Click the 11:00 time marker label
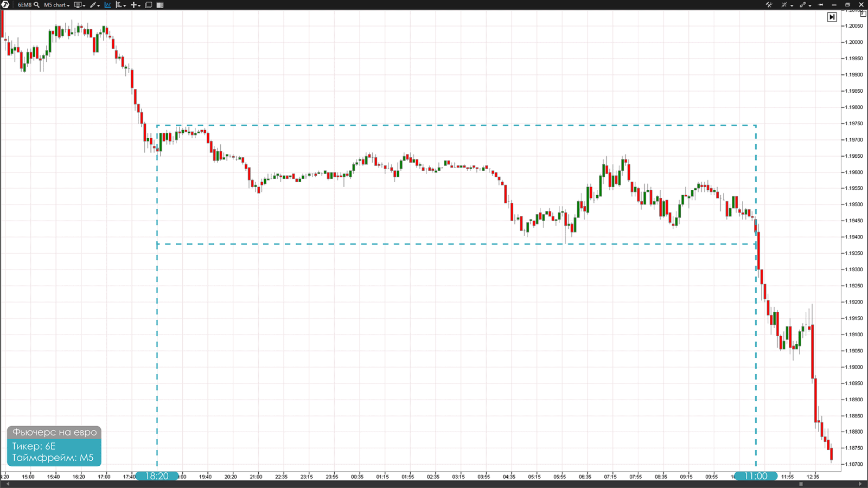The width and height of the screenshot is (868, 488). 755,476
